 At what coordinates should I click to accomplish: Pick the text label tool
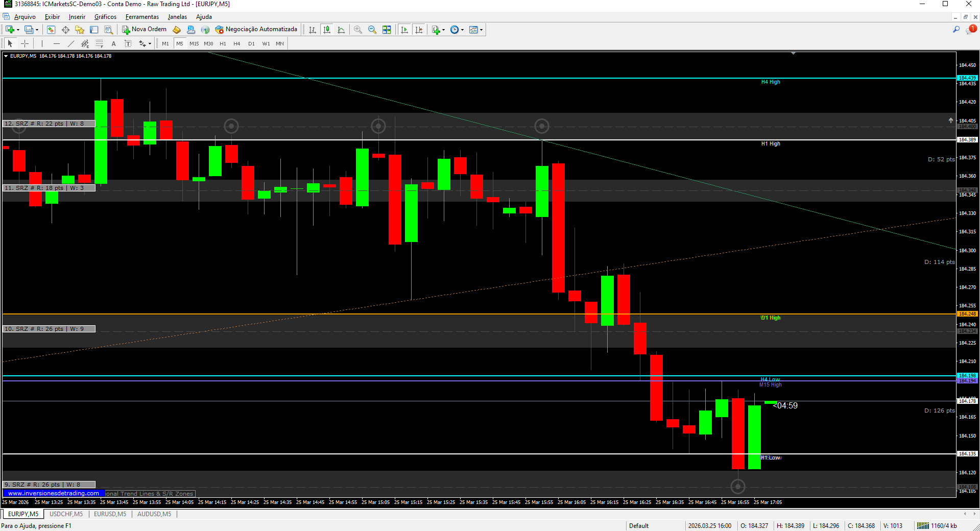pos(113,44)
